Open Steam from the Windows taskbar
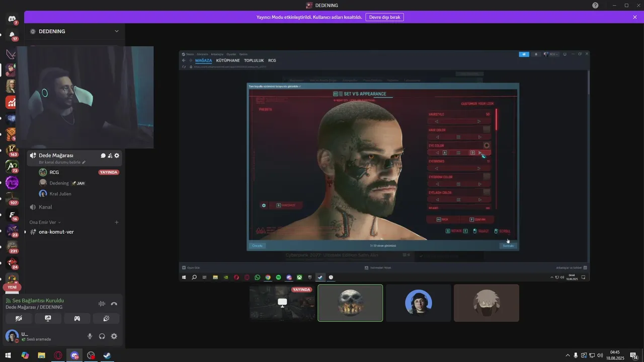 [107, 355]
